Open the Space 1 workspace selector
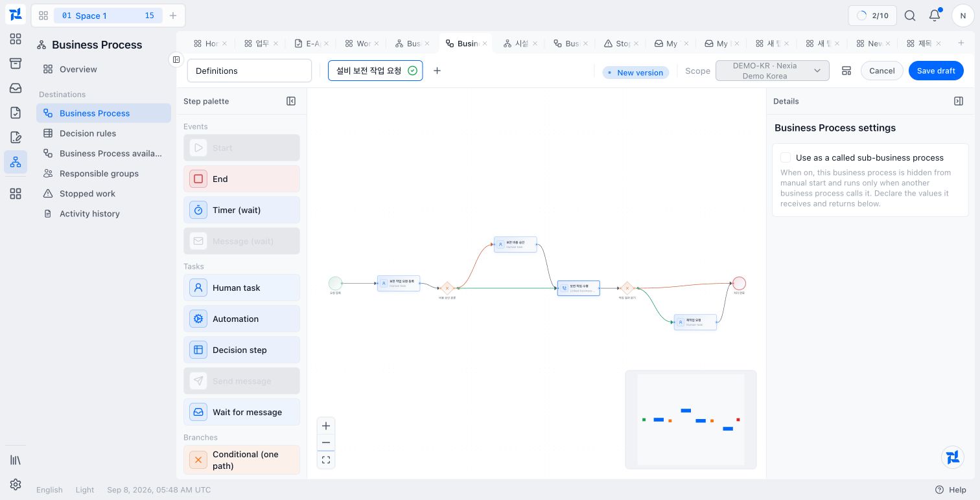This screenshot has width=980, height=500. 108,16
